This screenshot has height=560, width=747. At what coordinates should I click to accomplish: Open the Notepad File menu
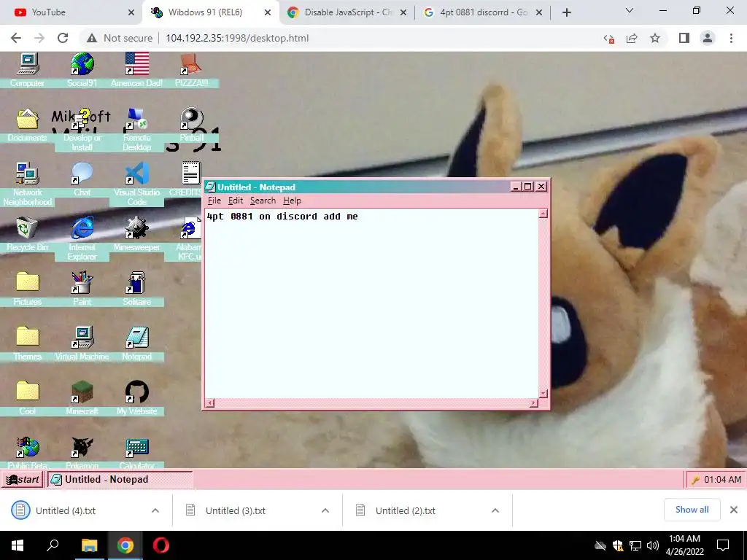(214, 201)
